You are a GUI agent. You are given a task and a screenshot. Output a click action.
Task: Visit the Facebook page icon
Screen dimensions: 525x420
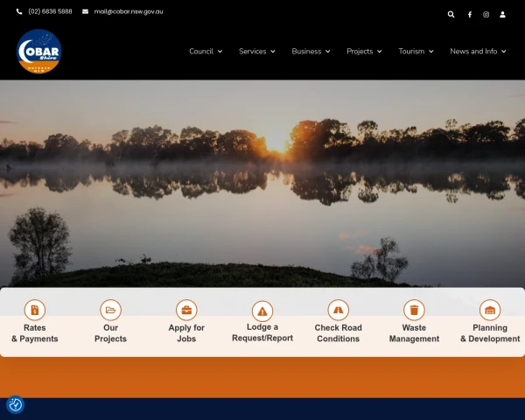(x=469, y=14)
